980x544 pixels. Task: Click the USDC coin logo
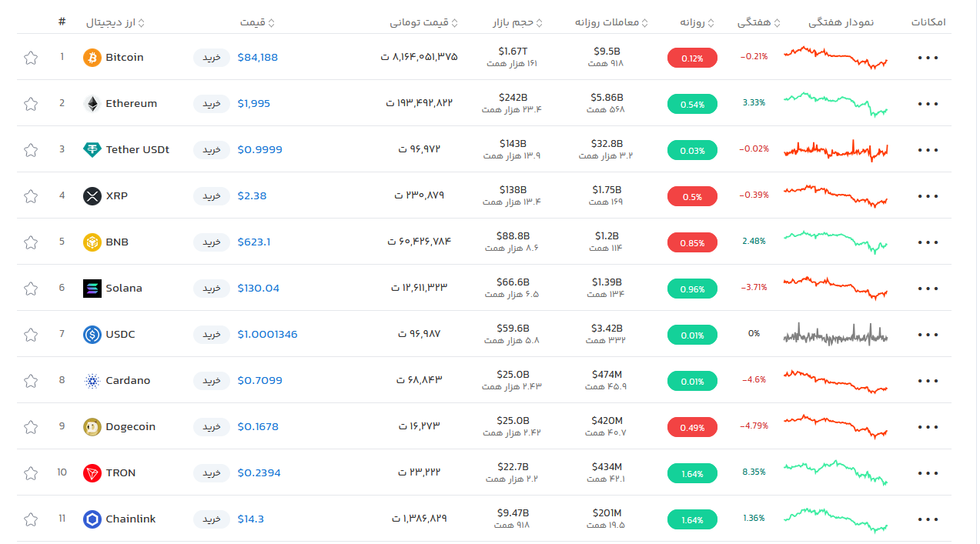coord(92,335)
